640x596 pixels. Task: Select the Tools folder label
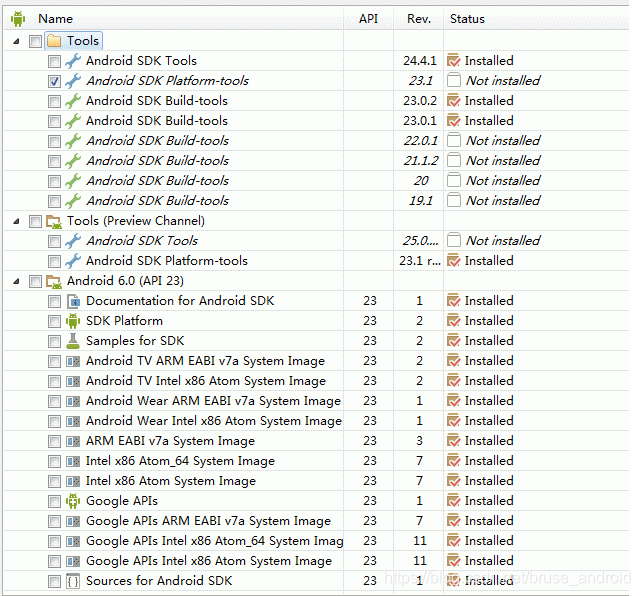coord(83,41)
